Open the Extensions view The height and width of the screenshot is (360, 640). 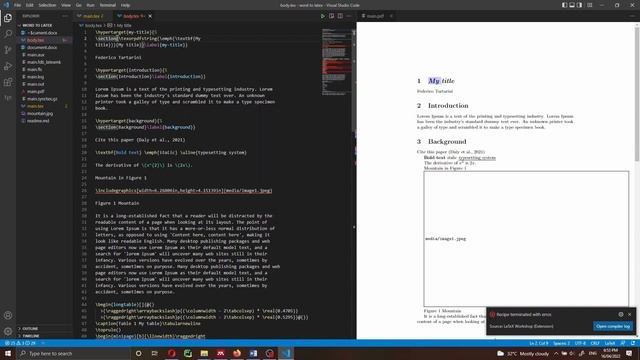[8, 82]
